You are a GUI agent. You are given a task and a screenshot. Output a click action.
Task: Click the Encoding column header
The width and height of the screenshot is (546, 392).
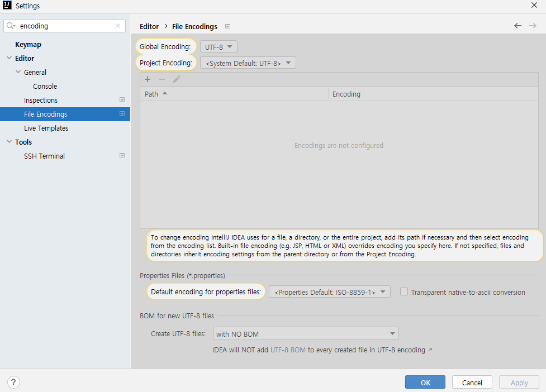coord(433,94)
